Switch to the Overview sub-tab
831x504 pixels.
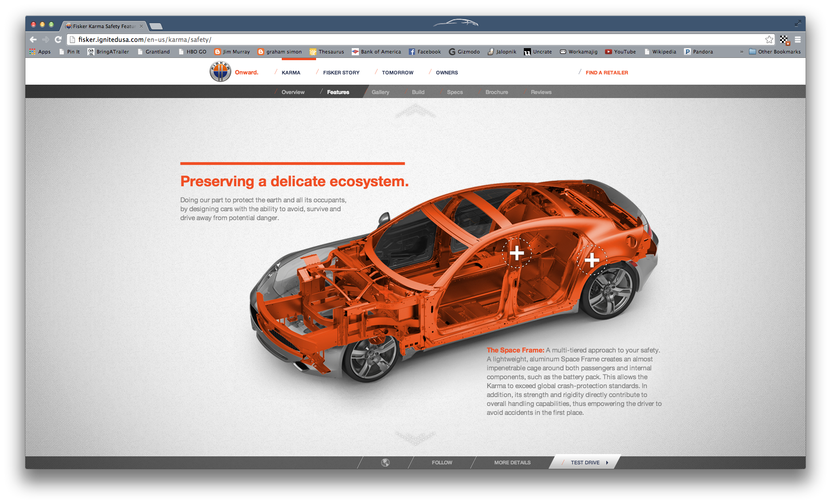[293, 92]
